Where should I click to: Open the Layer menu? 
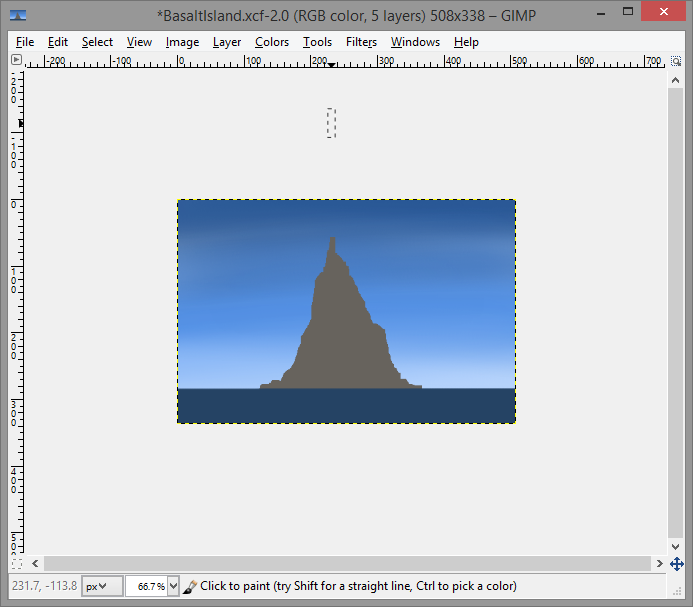tap(227, 42)
